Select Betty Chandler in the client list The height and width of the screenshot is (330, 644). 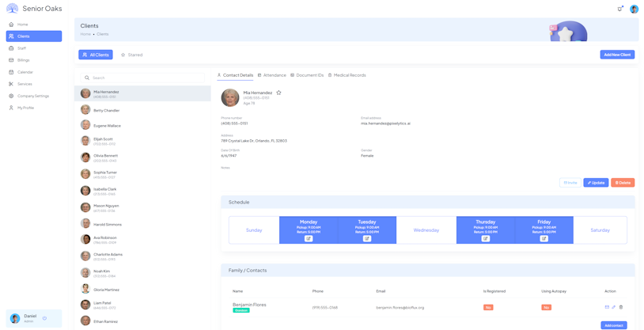(x=142, y=110)
